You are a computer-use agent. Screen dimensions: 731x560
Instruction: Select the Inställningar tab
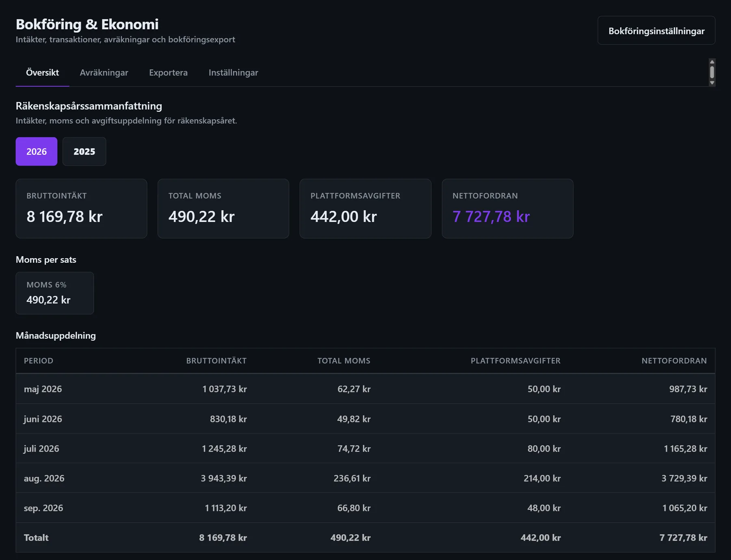[x=233, y=73]
